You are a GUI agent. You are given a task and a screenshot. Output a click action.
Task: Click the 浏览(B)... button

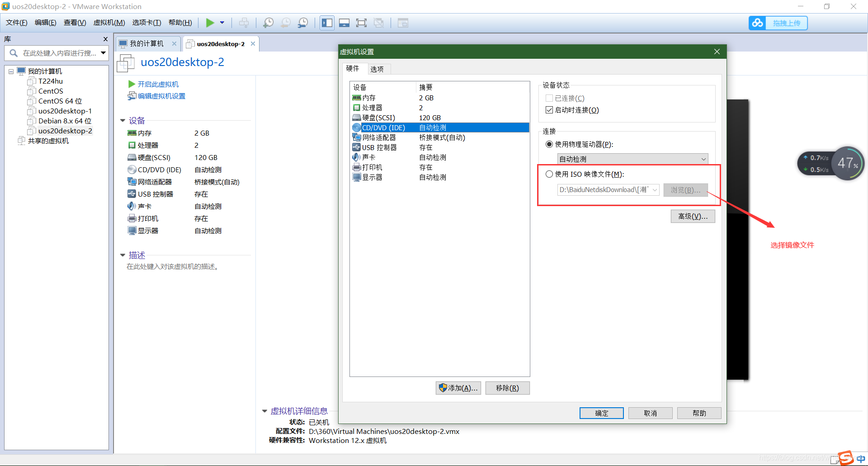point(685,190)
